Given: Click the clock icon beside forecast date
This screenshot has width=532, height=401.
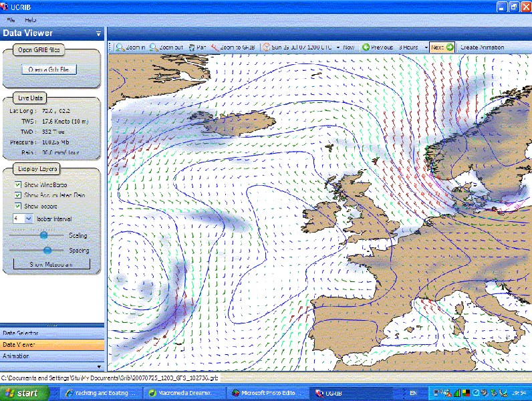Looking at the screenshot, I should pyautogui.click(x=267, y=47).
